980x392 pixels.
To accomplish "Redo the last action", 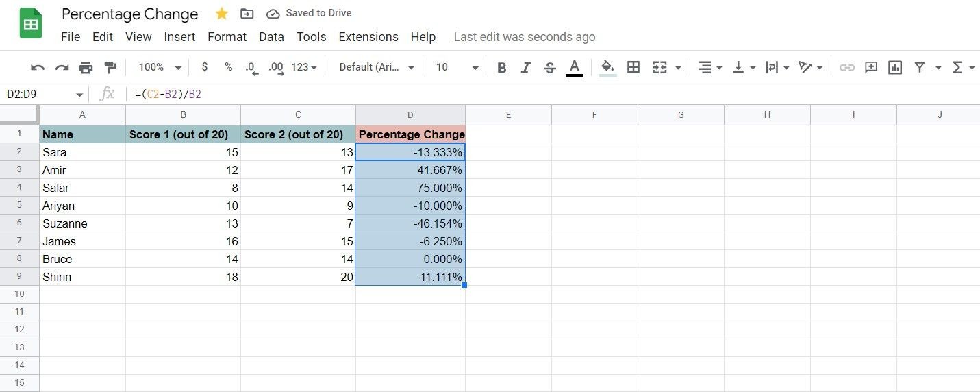I will tap(62, 67).
